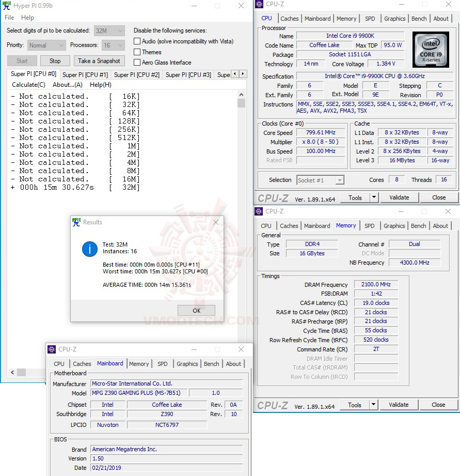
Task: Click the disabled Start button
Action: pyautogui.click(x=22, y=60)
